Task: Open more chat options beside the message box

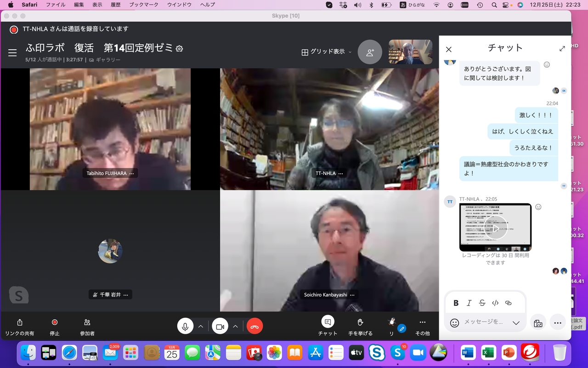Action: pos(558,323)
